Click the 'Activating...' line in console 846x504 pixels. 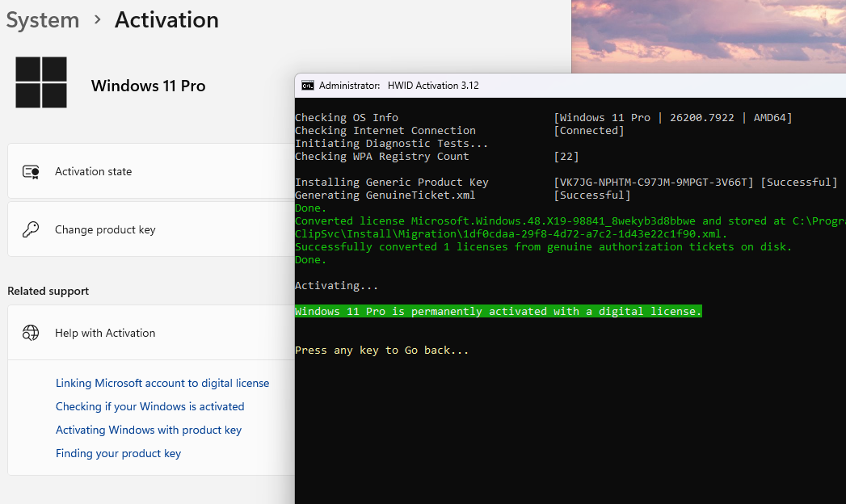pos(337,286)
